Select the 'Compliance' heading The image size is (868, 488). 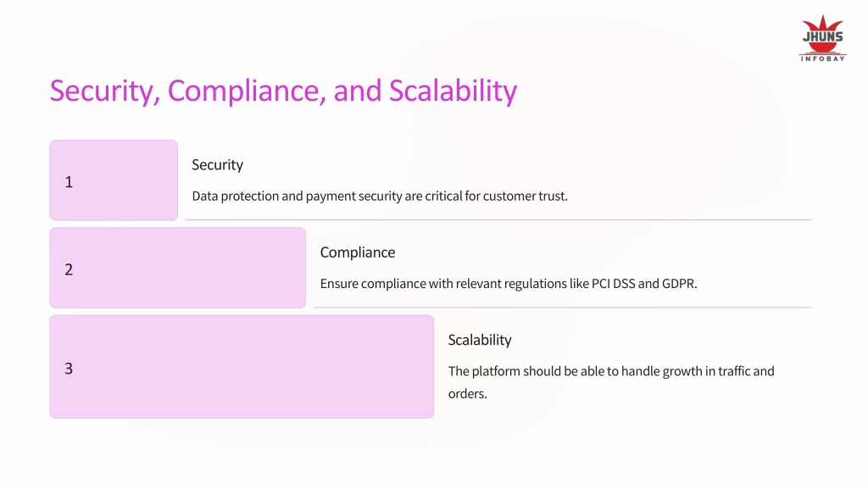tap(358, 252)
